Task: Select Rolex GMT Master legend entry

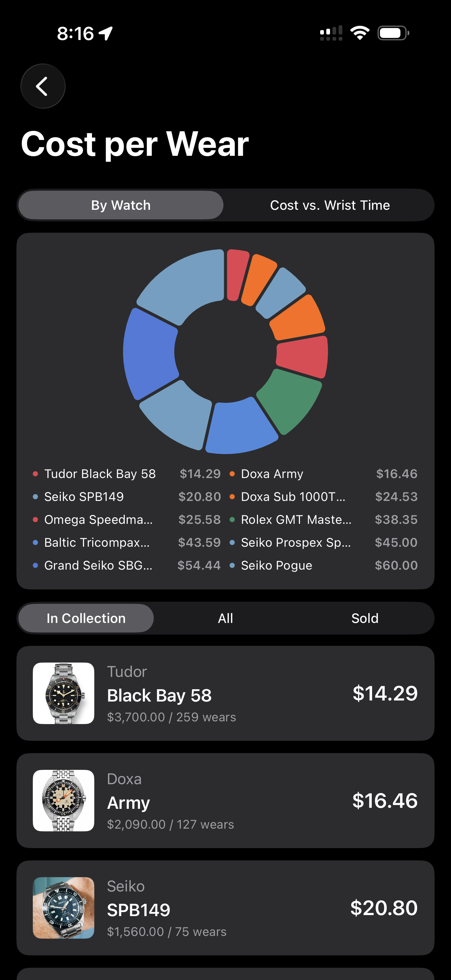Action: point(296,520)
